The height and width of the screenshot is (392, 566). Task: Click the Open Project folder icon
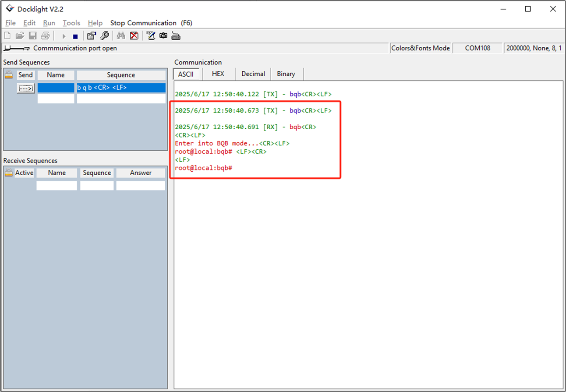[20, 36]
